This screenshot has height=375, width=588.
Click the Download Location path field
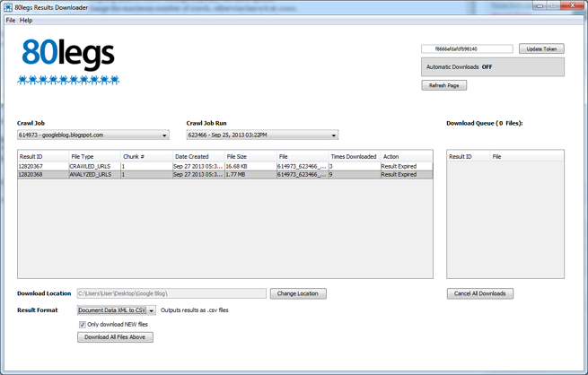171,293
